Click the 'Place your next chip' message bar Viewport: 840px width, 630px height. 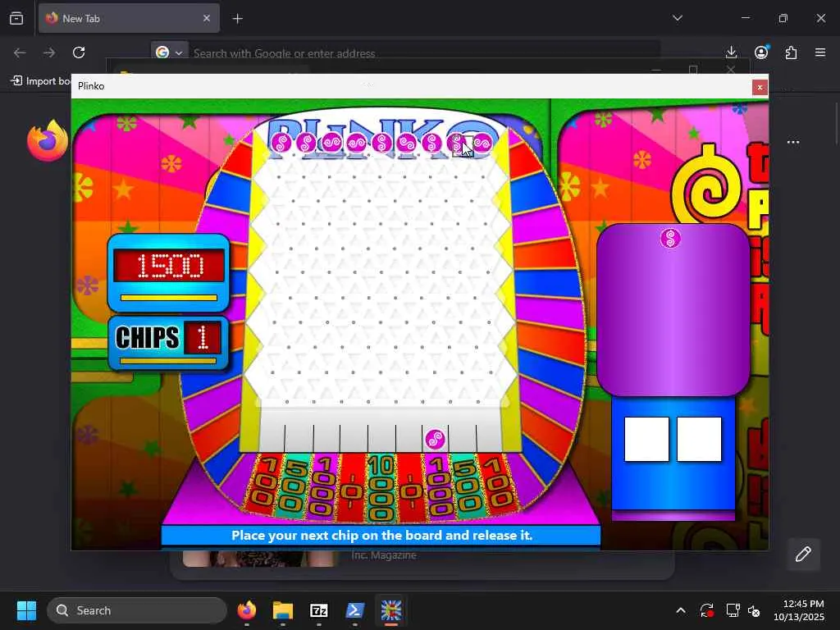(381, 535)
